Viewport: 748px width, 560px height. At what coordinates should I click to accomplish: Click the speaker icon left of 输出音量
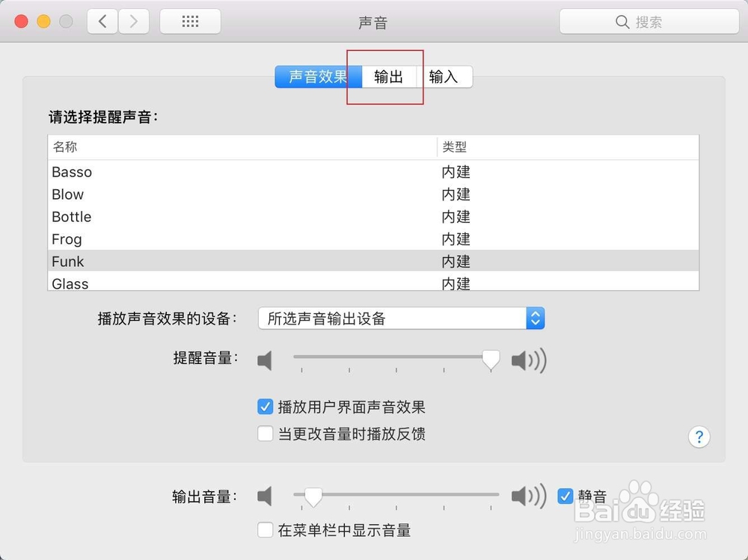(x=266, y=496)
